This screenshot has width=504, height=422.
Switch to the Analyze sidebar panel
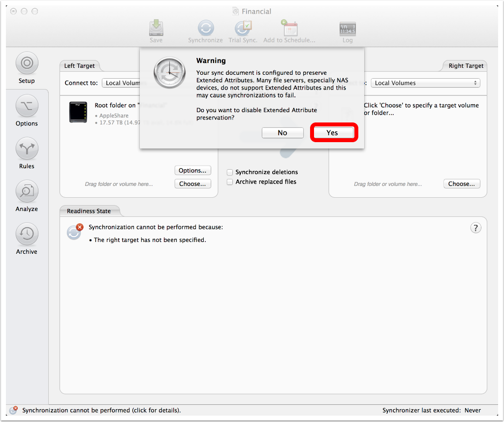(27, 192)
